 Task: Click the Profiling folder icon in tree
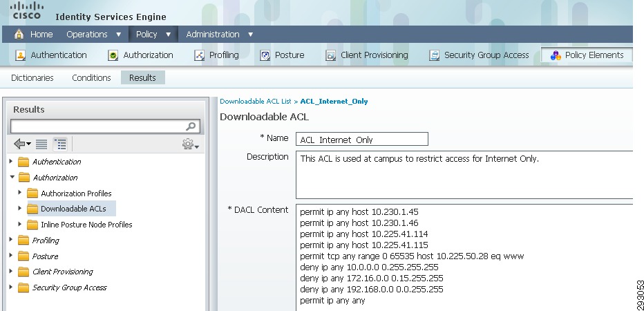23,241
